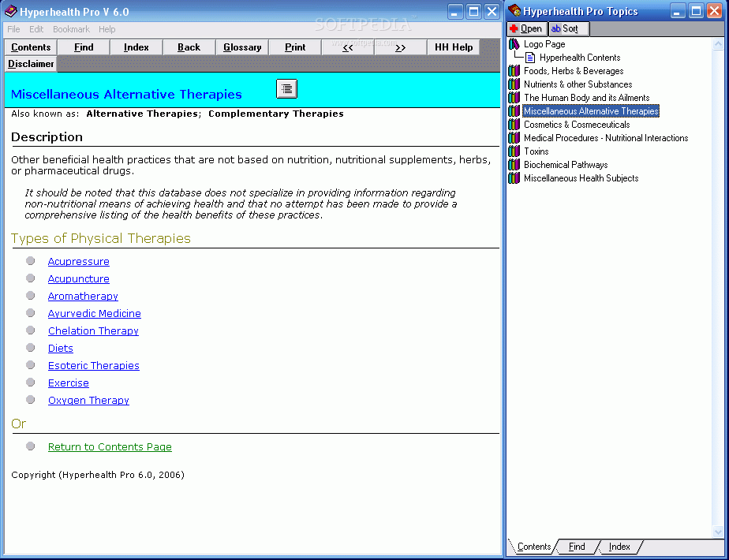The image size is (729, 560).
Task: Click the HH Help button
Action: (x=454, y=47)
